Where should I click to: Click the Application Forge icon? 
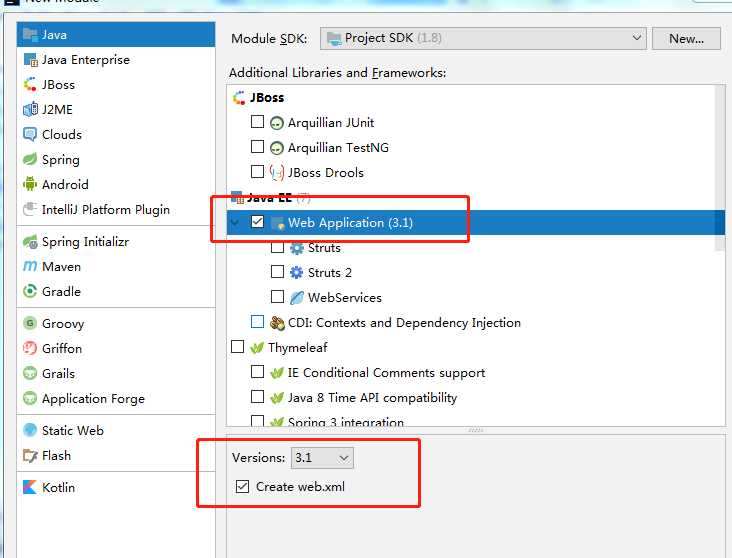point(30,398)
